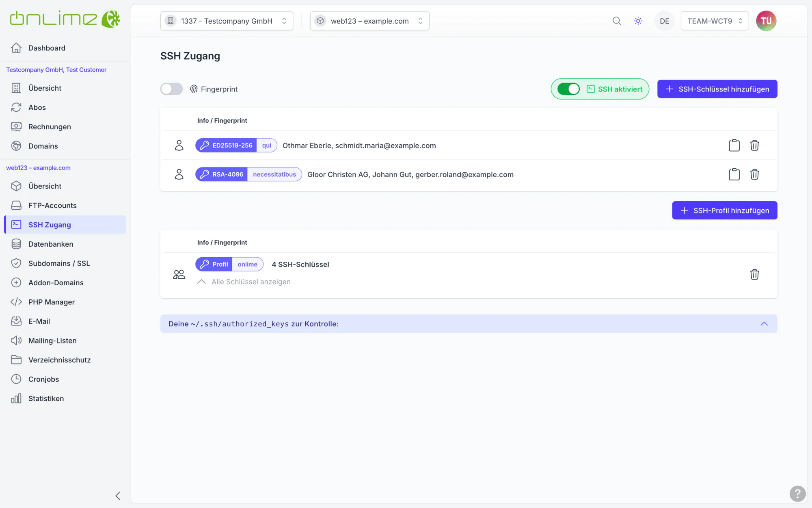Open the TEAM-WCT9 team dropdown
Viewport: 812px width, 508px height.
point(715,21)
